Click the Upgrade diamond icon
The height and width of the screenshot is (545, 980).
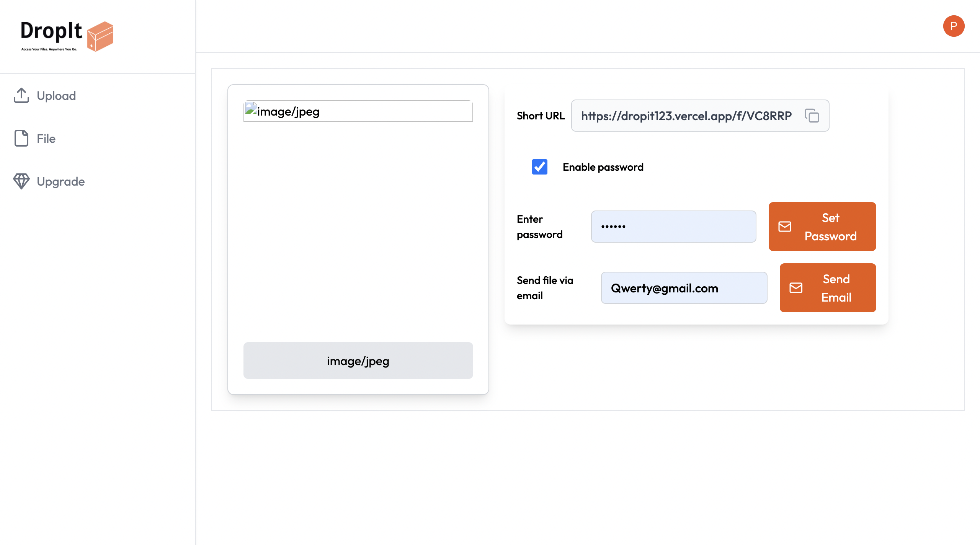21,181
